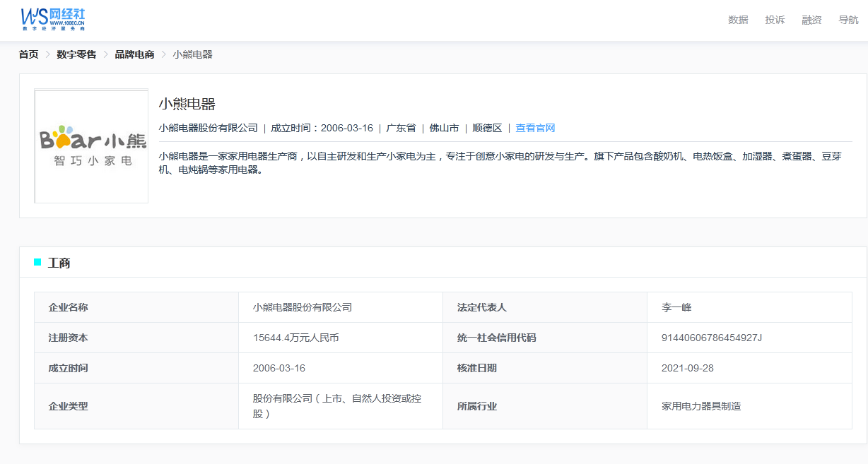Screen dimensions: 868x464
Task: Click the 成立时间：2006-03-16 header text
Action: point(322,128)
